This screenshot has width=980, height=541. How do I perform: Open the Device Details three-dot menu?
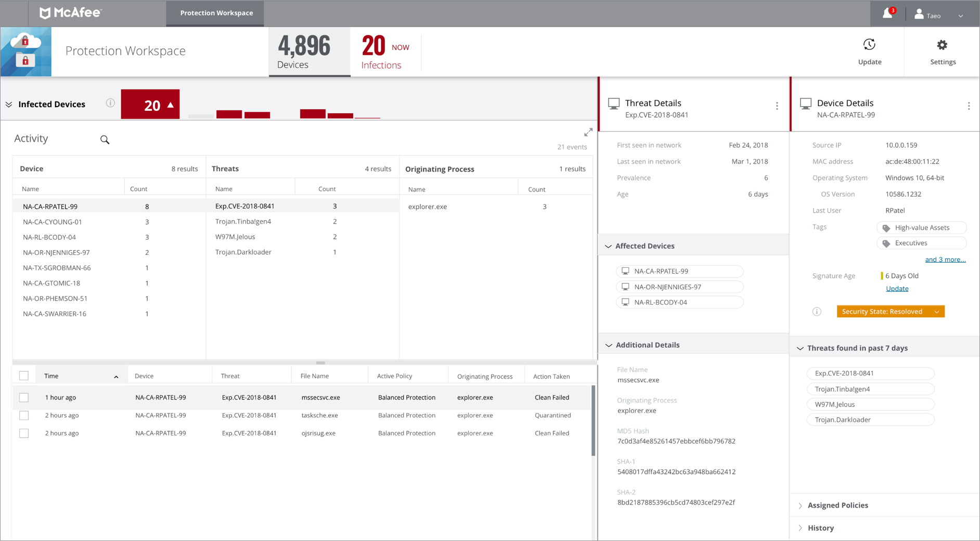coord(969,106)
